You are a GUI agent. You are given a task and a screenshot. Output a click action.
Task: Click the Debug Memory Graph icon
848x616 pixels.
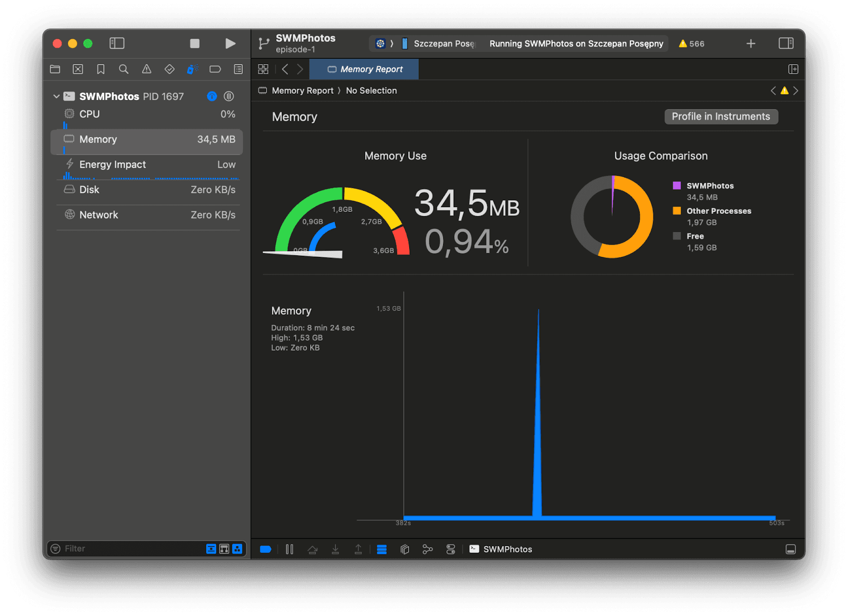tap(427, 549)
